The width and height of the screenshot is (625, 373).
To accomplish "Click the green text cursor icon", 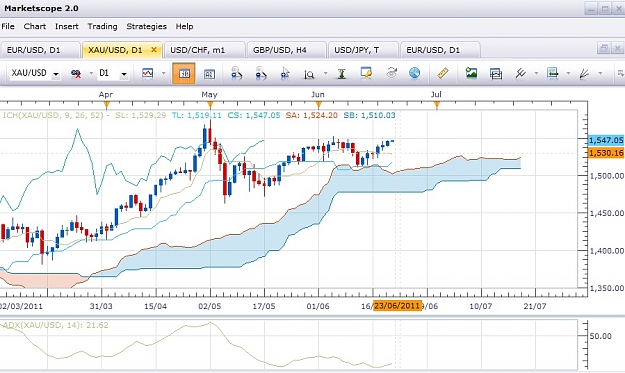I will tap(341, 74).
